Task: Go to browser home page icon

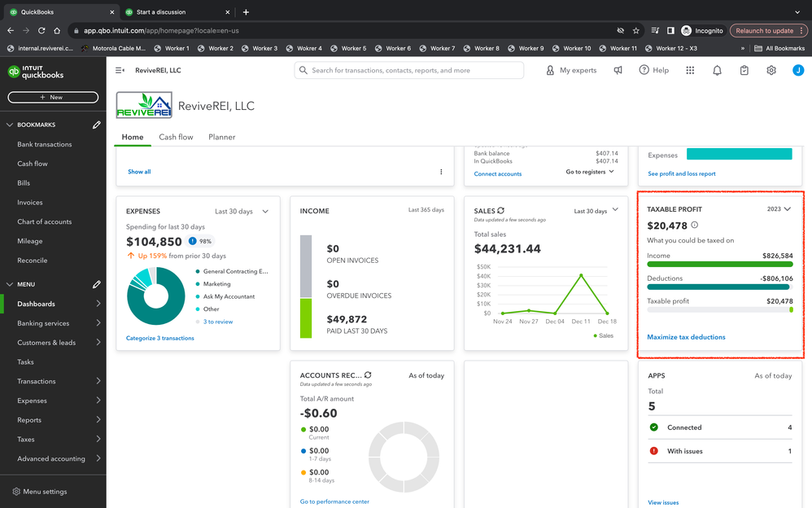Action: click(57, 31)
